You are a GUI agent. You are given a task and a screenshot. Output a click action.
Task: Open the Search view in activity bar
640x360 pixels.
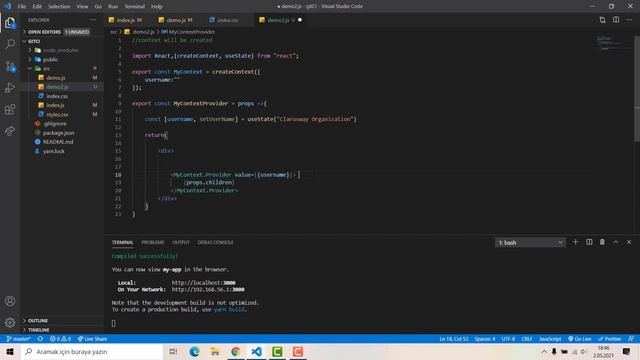[x=10, y=44]
